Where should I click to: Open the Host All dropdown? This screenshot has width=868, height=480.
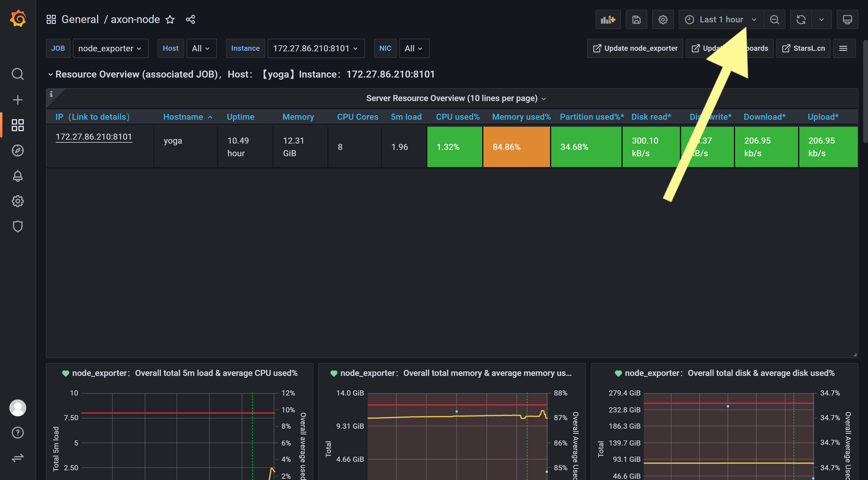[x=201, y=48]
